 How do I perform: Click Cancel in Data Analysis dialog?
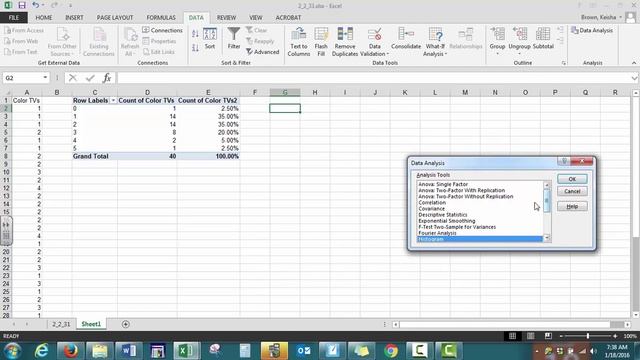(x=572, y=191)
